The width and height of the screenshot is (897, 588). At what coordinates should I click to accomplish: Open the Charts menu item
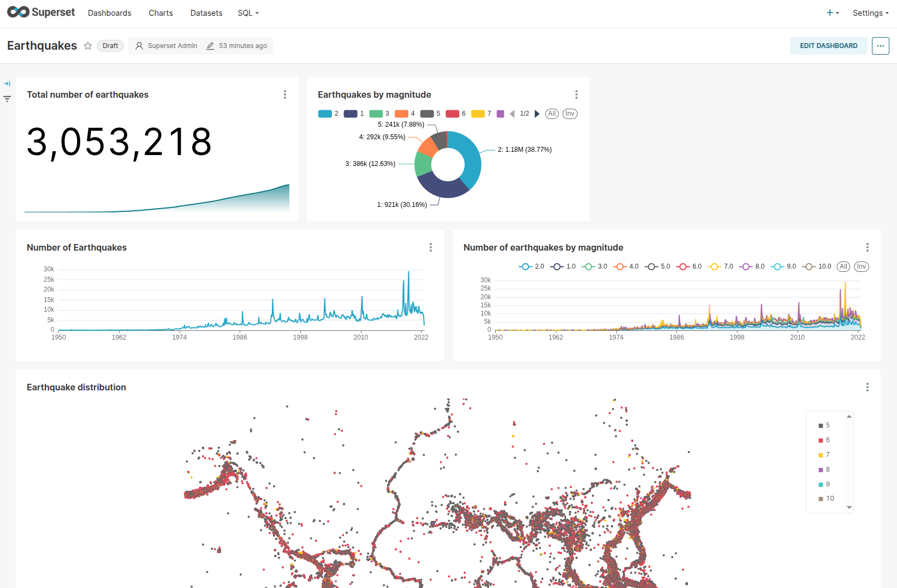pos(161,13)
